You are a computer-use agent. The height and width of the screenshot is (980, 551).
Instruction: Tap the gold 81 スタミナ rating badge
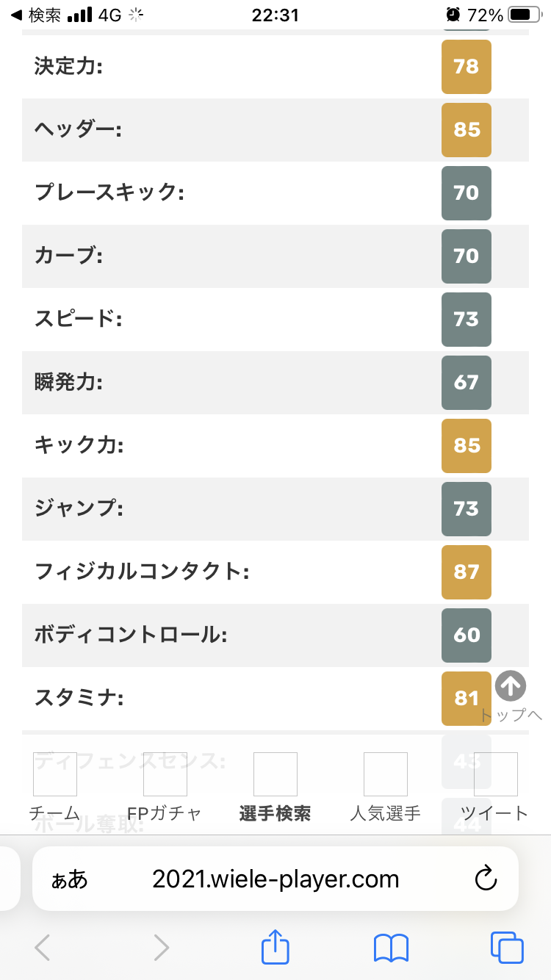(467, 698)
